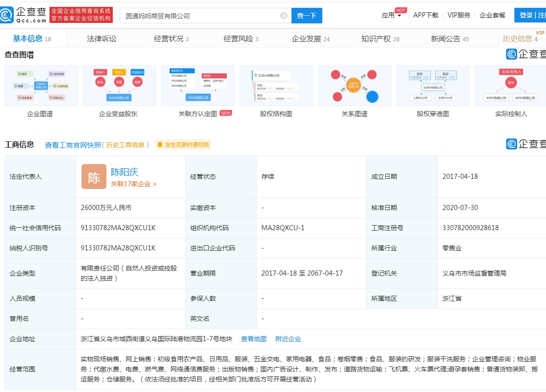Open 查看地图 for the company address
The image size is (546, 392).
pos(254,339)
